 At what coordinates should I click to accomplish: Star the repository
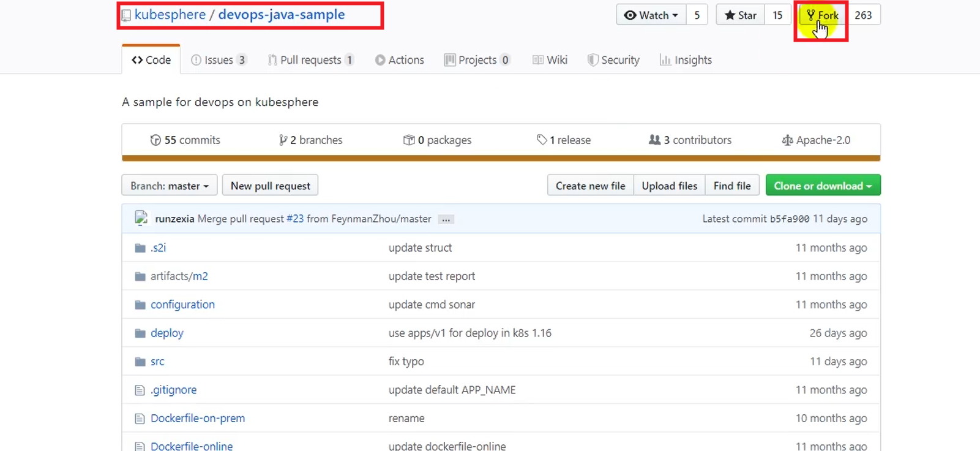click(x=740, y=15)
